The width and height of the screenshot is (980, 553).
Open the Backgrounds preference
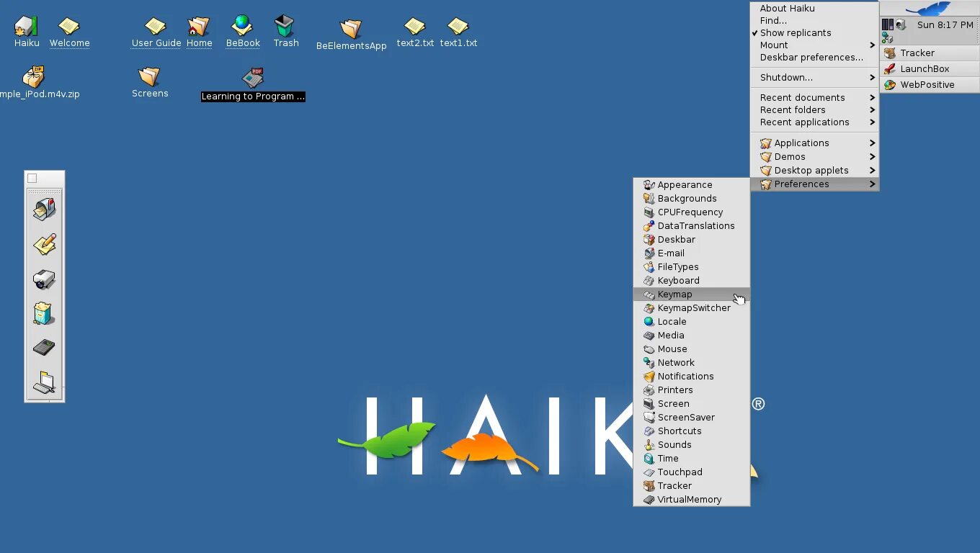[x=692, y=199]
